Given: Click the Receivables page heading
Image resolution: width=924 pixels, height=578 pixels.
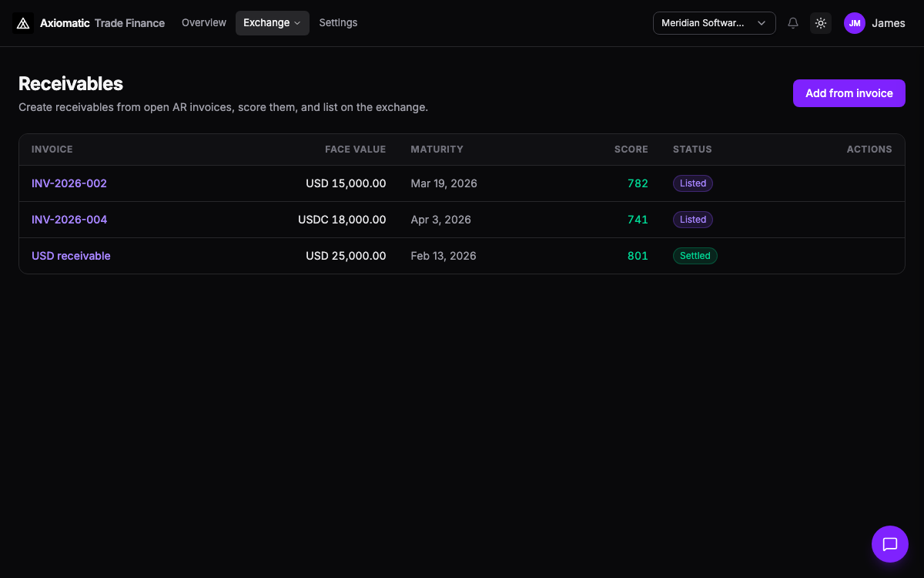Looking at the screenshot, I should [71, 83].
